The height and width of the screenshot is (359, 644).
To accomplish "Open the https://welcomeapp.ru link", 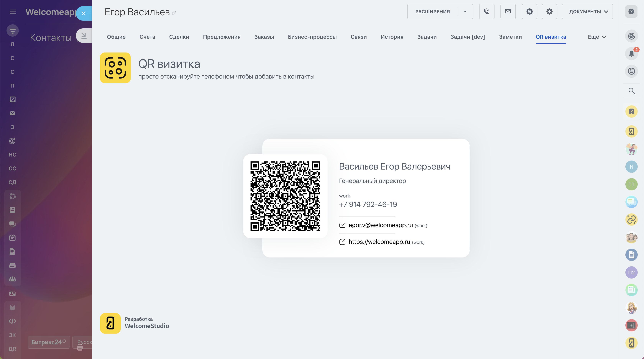I will (379, 242).
